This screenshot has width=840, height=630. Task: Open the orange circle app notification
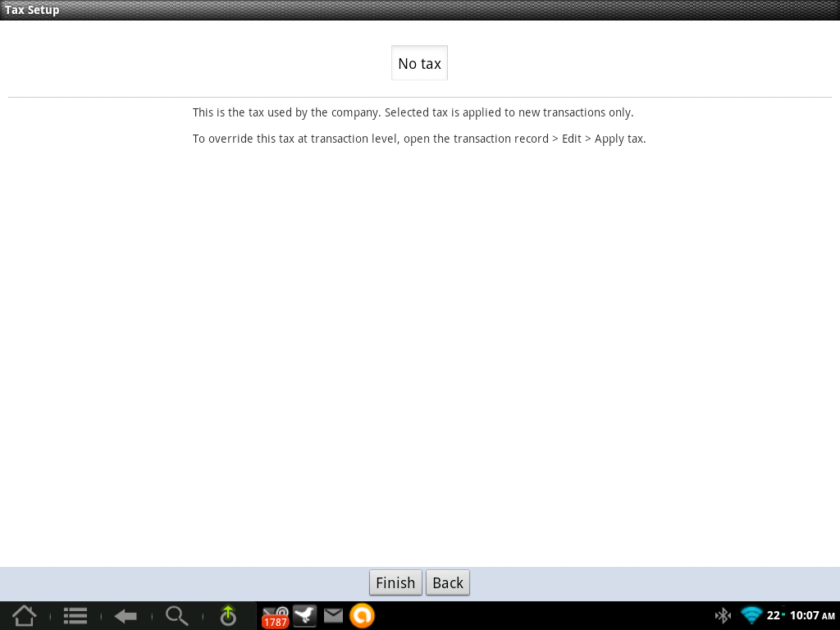tap(362, 615)
